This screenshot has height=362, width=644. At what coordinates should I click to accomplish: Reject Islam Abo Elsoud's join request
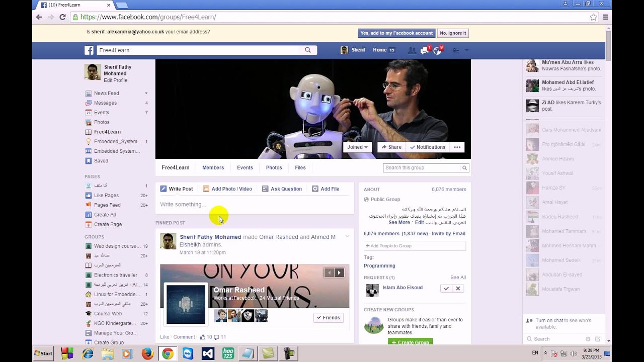[458, 289]
